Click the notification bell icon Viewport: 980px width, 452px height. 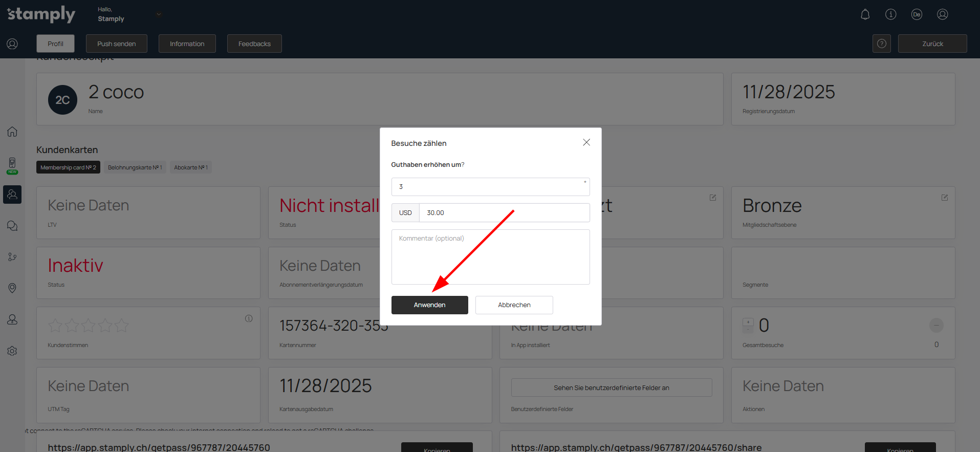click(x=865, y=14)
